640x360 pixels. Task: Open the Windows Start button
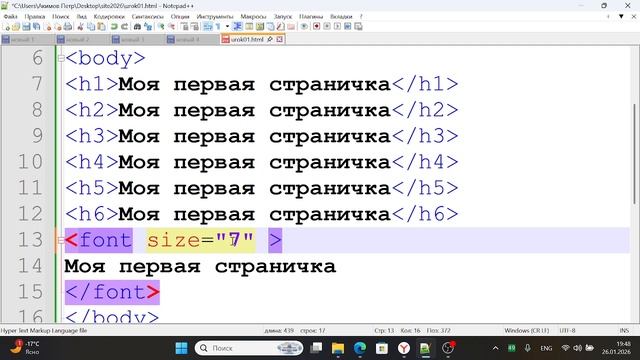point(181,348)
